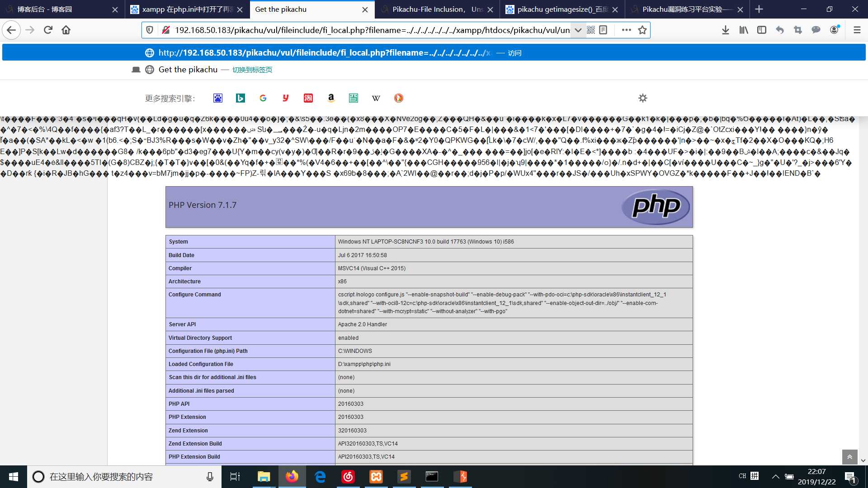This screenshot has width=868, height=488.
Task: Go back to the previous page
Action: coord(11,30)
